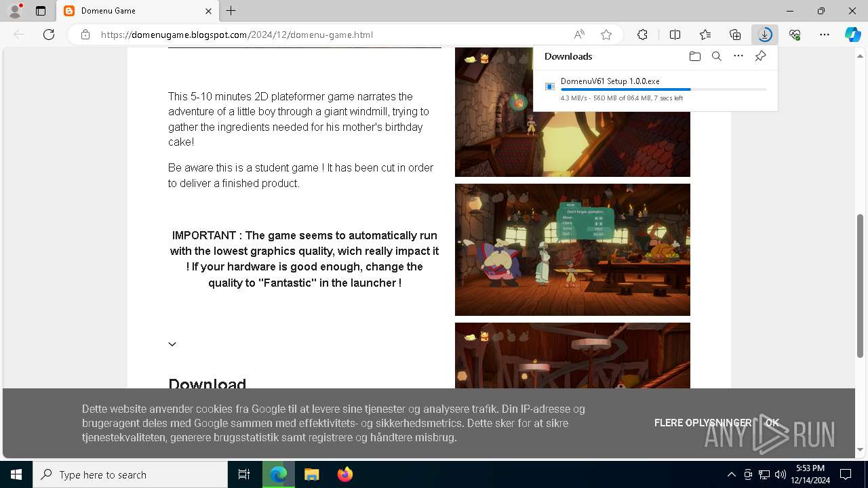Close the Domenu Game tab

[x=209, y=11]
